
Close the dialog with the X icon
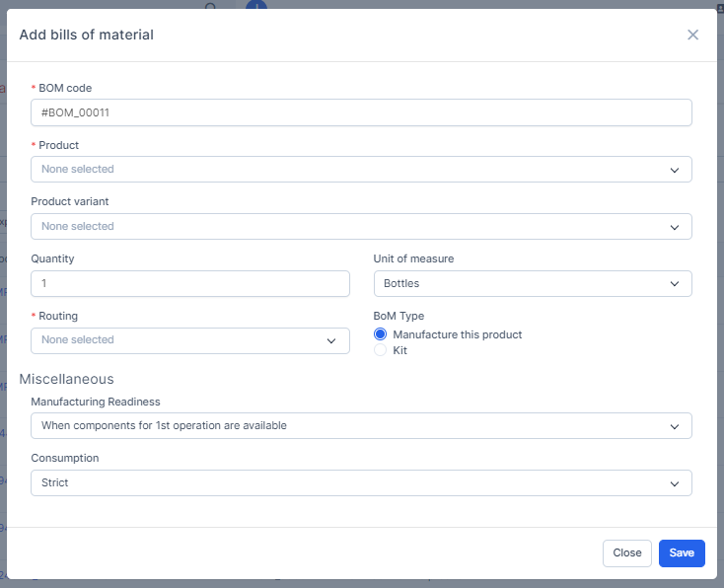coord(692,35)
